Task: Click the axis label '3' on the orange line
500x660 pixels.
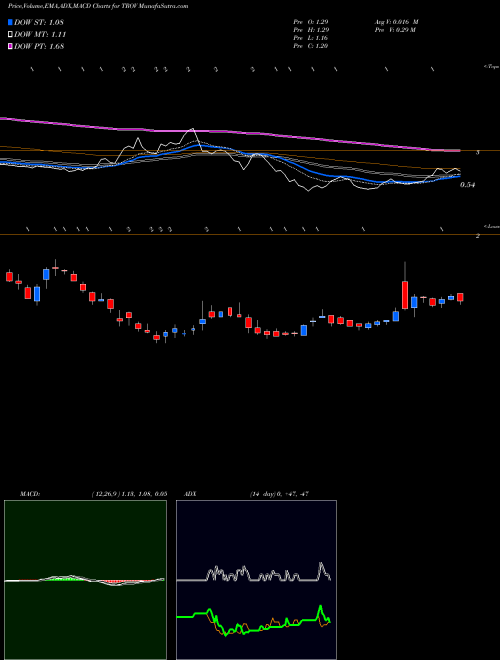Action: tap(477, 152)
